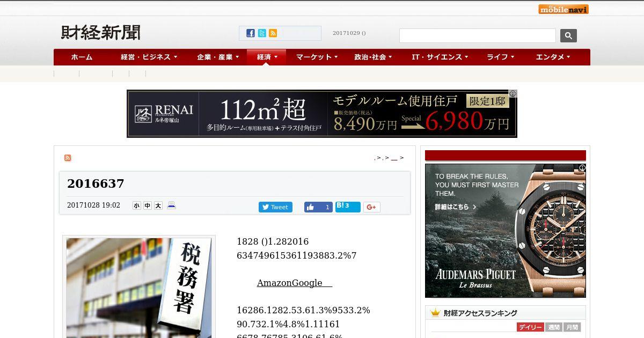Open the Twitter icon in header
Image resolution: width=644 pixels, height=338 pixels.
[x=262, y=33]
